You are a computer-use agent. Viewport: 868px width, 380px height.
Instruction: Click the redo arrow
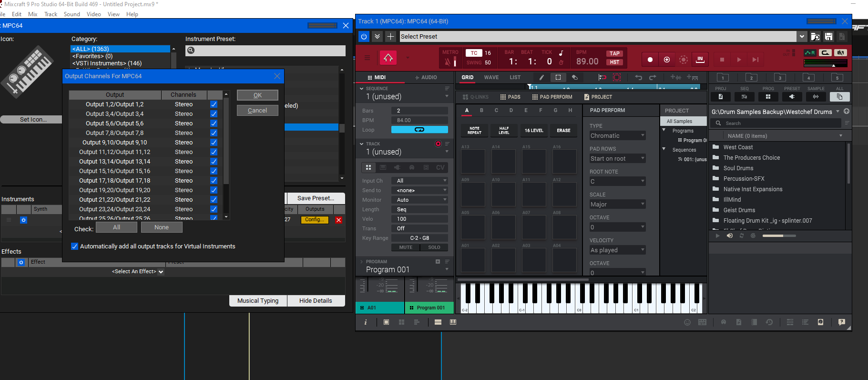(x=653, y=77)
